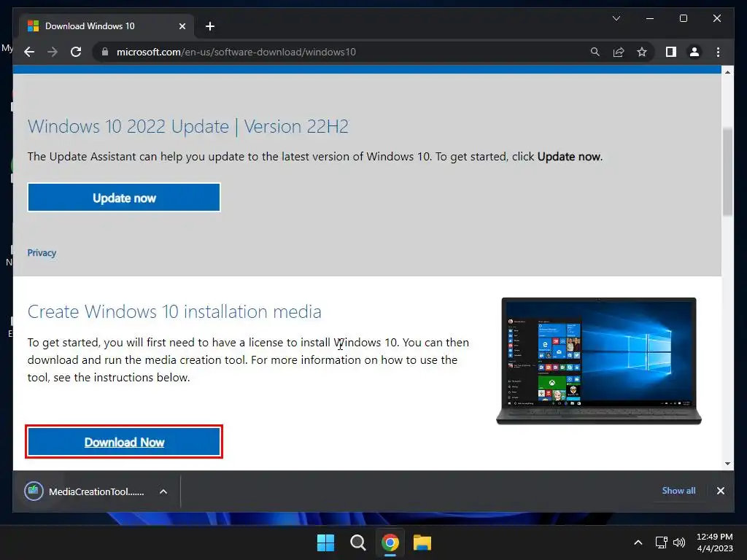This screenshot has width=747, height=560.
Task: Expand the MediaCreationTool download options chevron
Action: [x=163, y=491]
